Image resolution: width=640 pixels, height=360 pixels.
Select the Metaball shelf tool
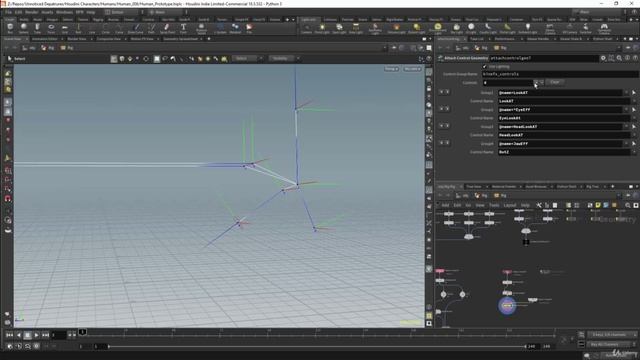tap(235, 28)
